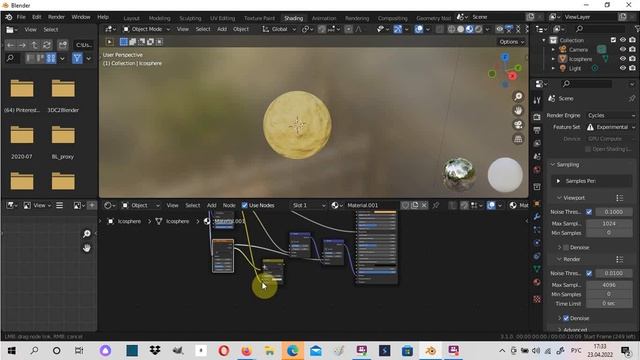Click the pin icon in Scene properties

[631, 98]
